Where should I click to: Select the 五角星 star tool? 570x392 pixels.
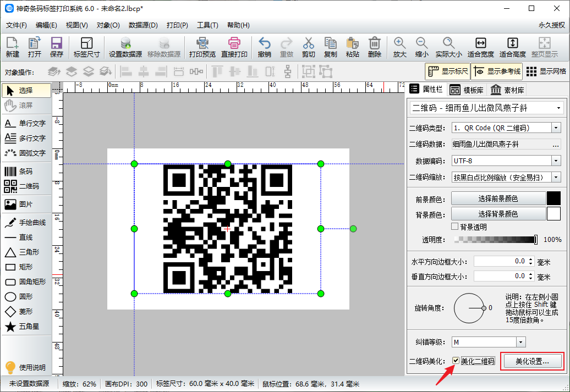26,327
